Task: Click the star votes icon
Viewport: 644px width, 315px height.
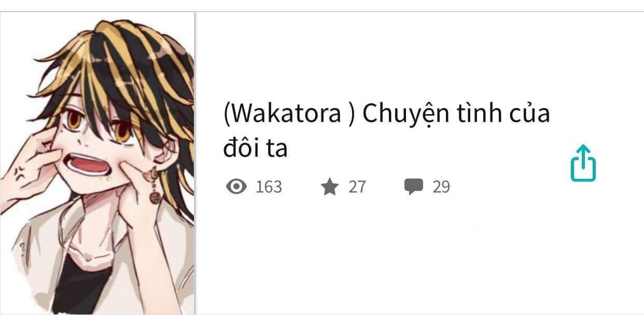Action: 329,186
